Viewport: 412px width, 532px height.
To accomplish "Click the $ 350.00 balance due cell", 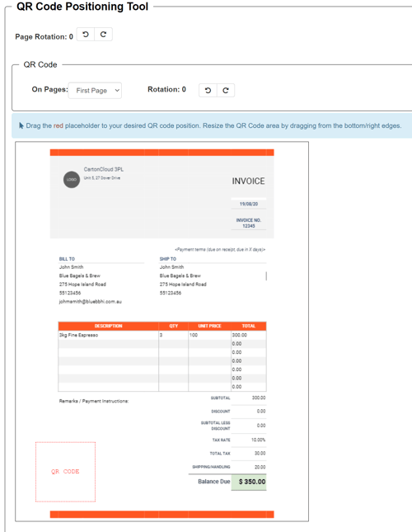I will (x=249, y=482).
